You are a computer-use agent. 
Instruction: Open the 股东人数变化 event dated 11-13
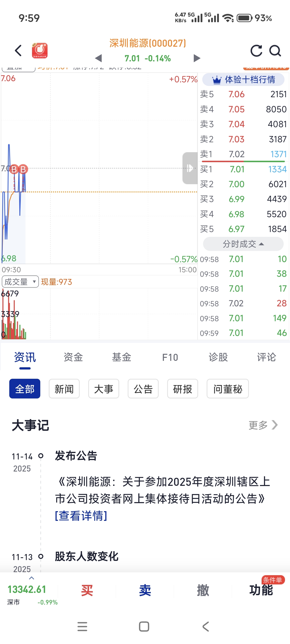87,557
